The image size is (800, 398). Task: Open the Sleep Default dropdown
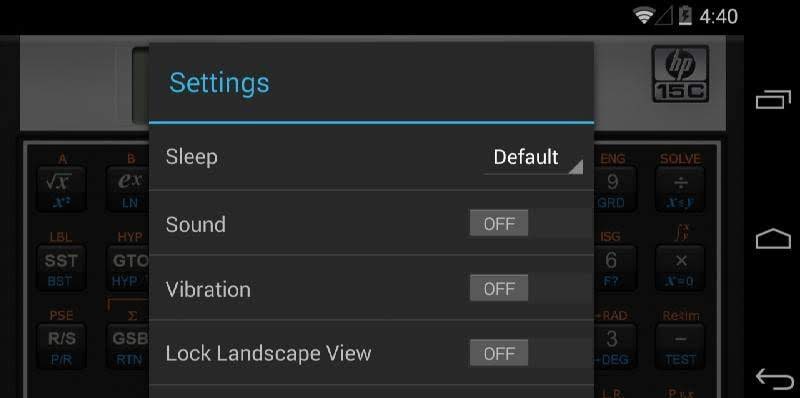(533, 157)
